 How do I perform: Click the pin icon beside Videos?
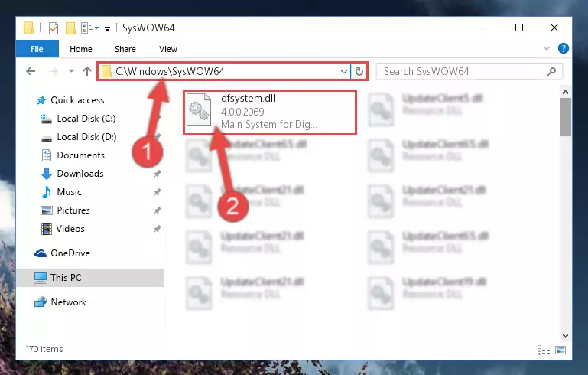click(157, 229)
